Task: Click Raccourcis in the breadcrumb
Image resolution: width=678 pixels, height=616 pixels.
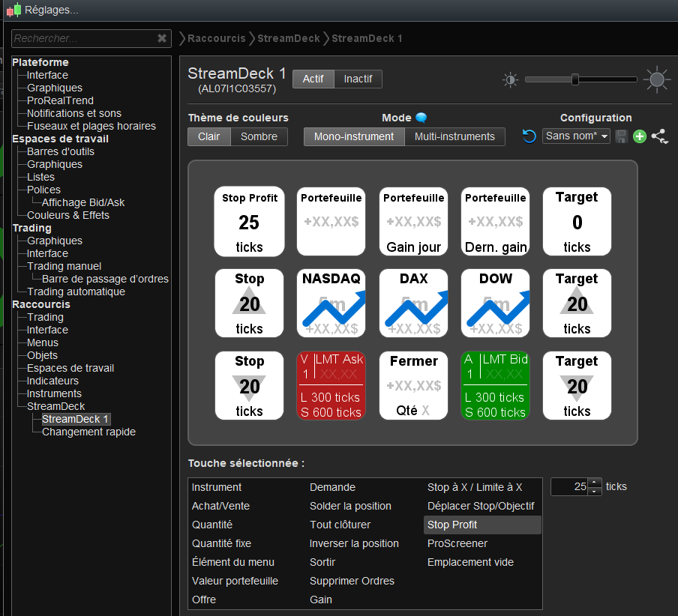Action: [x=217, y=38]
